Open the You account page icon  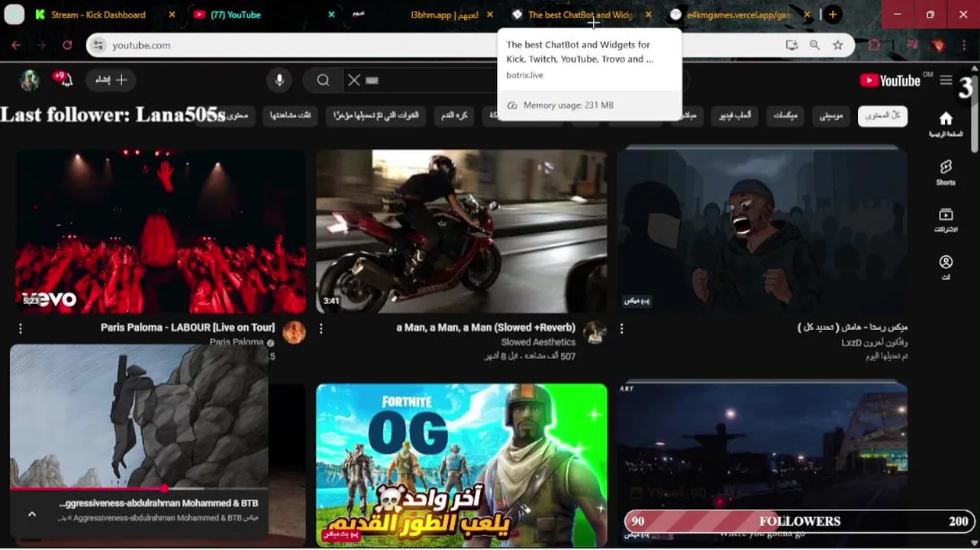coord(946,267)
